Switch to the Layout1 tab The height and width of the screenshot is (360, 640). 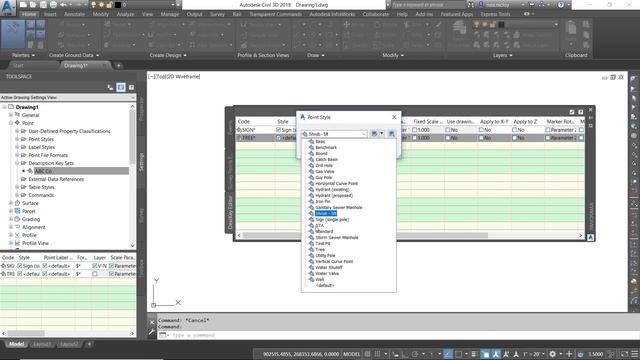tap(42, 344)
